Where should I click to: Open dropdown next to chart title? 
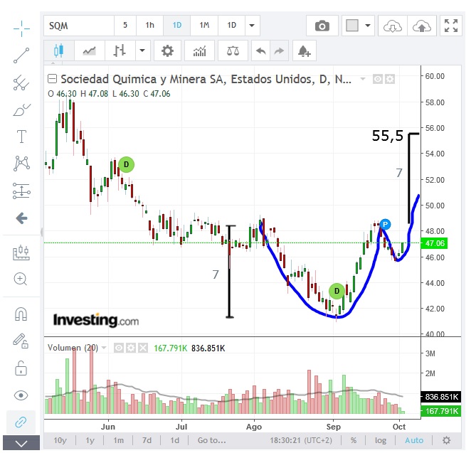[362, 79]
